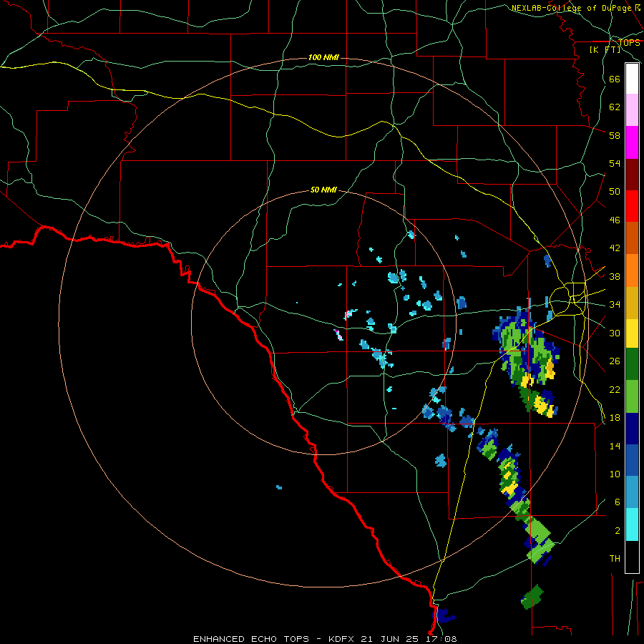This screenshot has width=644, height=644.
Task: Click the 62 legend value
Action: [615, 107]
